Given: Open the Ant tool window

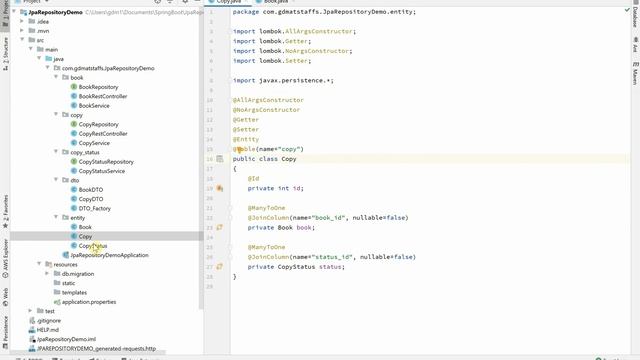Looking at the screenshot, I should 636,44.
